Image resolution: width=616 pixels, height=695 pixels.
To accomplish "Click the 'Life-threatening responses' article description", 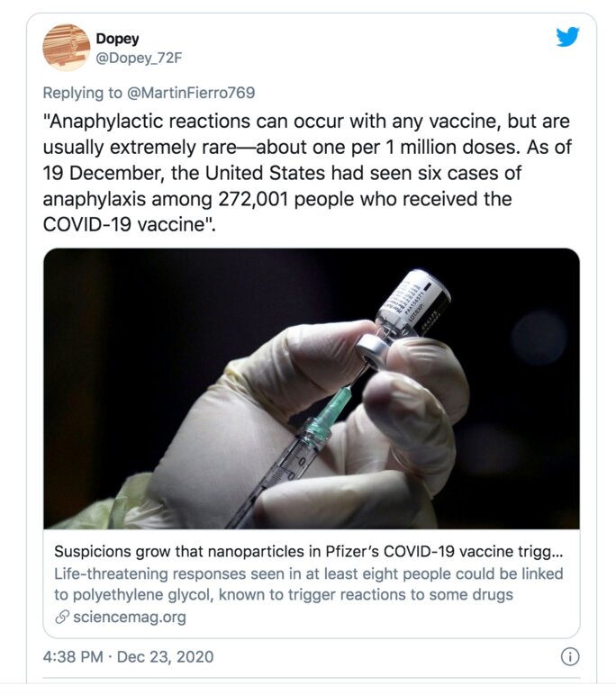I will [x=308, y=573].
